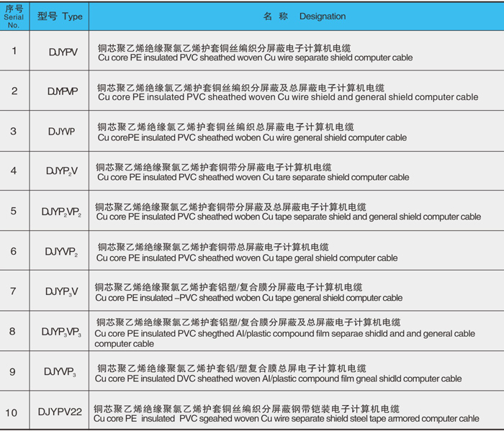Click serial number 5 cell
Viewport: 504px width, 431px height.
tap(14, 211)
